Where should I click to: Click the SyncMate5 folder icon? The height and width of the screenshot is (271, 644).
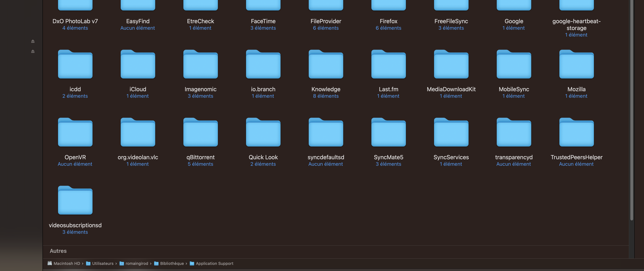[388, 132]
